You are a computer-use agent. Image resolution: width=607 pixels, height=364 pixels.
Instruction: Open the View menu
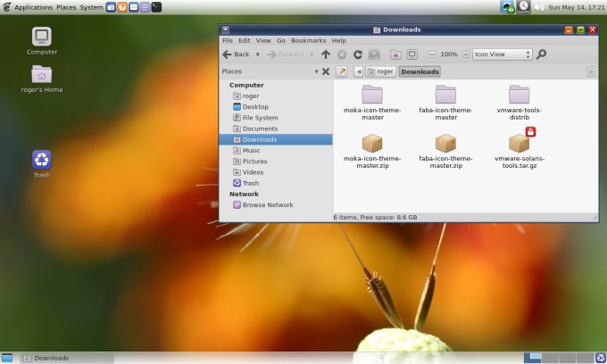coord(263,40)
